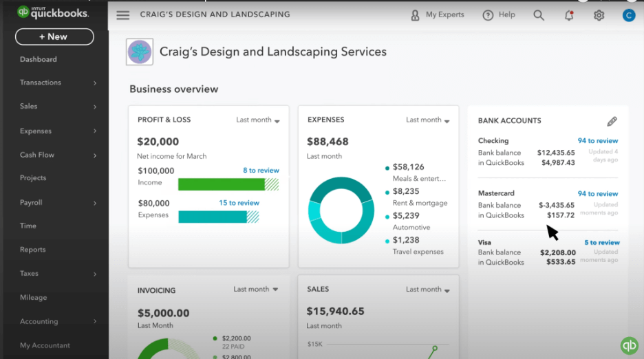Open Expenses card 'Last month' dropdown

tap(427, 120)
